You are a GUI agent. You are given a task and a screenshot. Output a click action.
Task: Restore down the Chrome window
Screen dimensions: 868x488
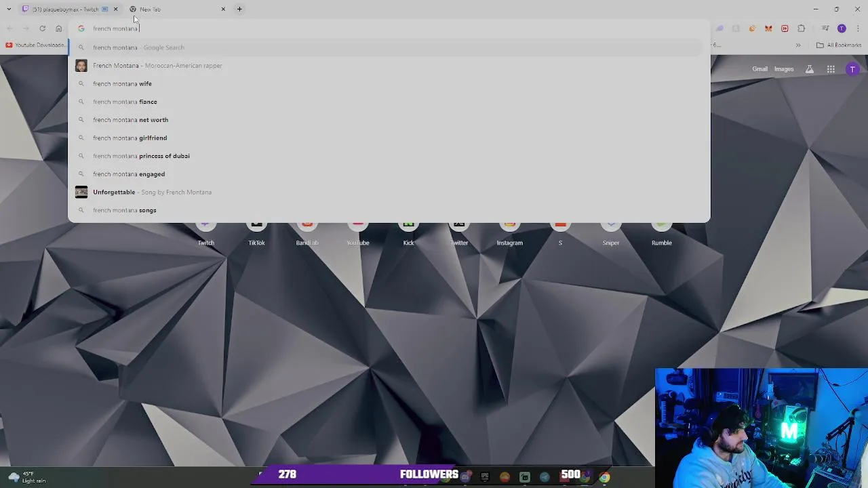tap(837, 9)
